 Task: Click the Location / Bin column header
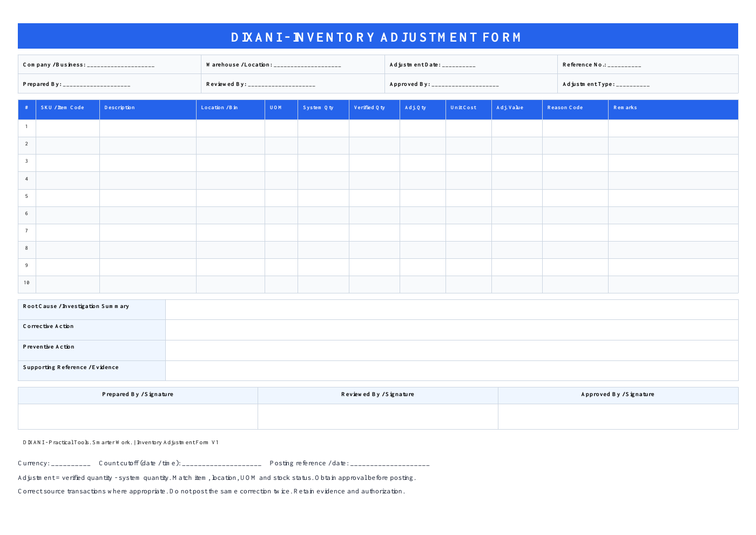(x=231, y=109)
